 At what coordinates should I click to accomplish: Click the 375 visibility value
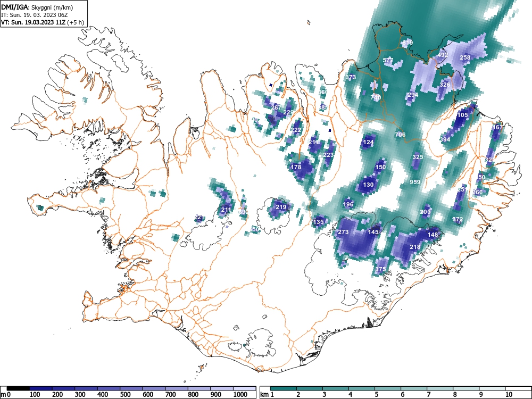coord(381,269)
